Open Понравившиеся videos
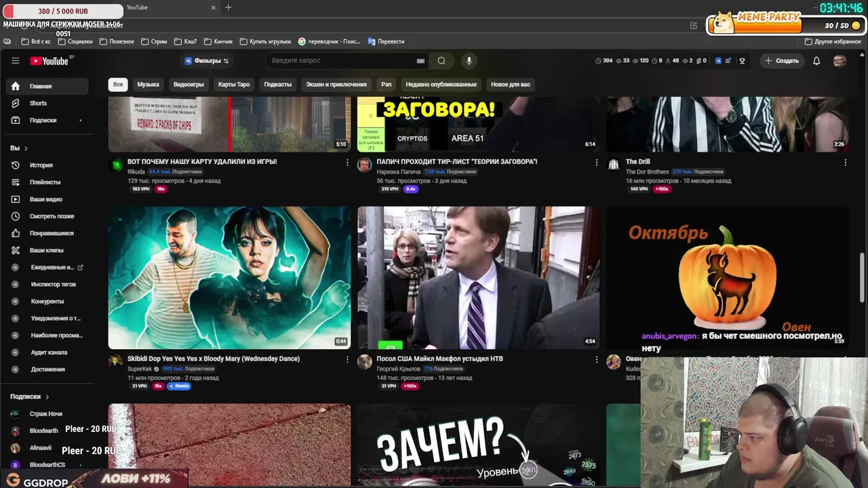868x488 pixels. (47, 233)
